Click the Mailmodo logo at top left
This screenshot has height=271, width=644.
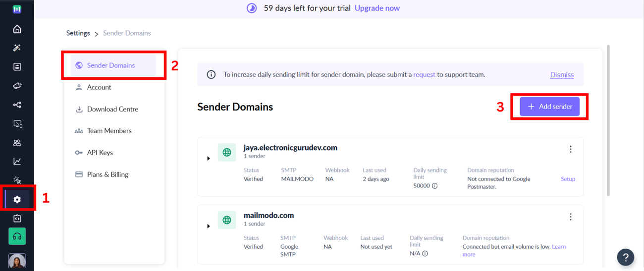point(17,8)
